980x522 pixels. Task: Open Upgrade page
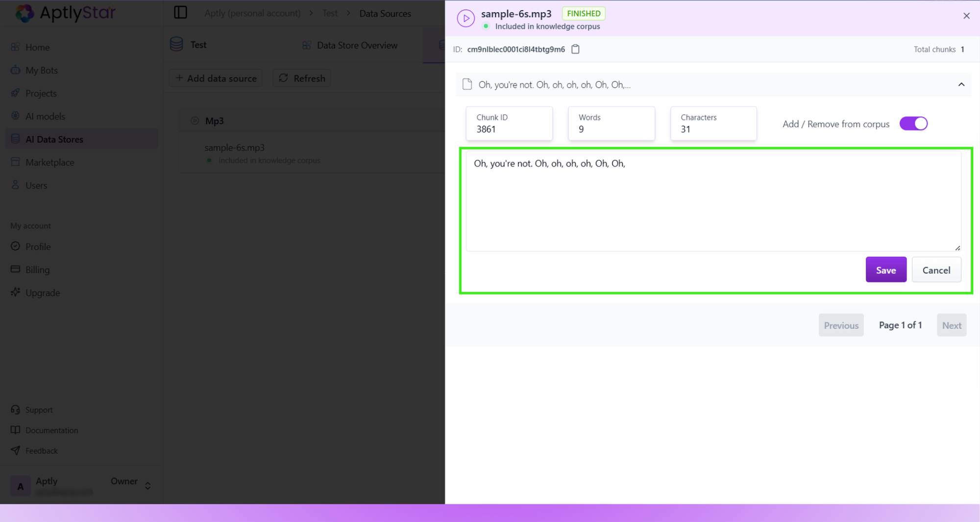click(81, 292)
